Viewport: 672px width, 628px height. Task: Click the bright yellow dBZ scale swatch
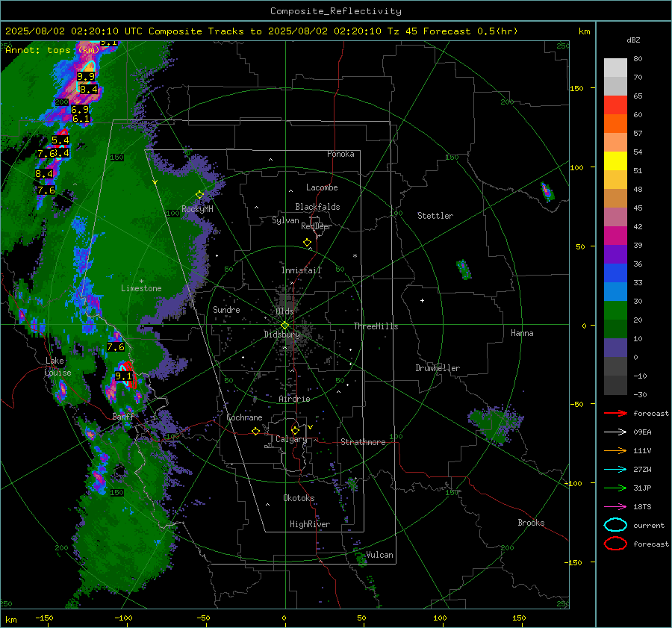click(x=615, y=161)
